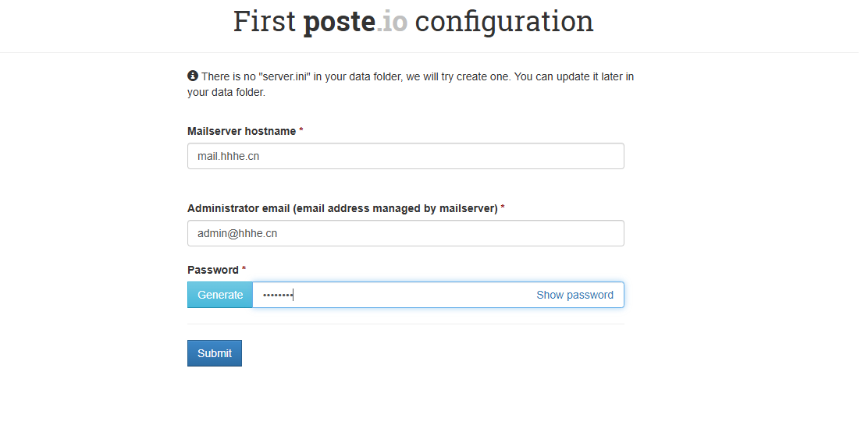Reveal password with Show password link
This screenshot has height=432, width=868.
tap(575, 295)
